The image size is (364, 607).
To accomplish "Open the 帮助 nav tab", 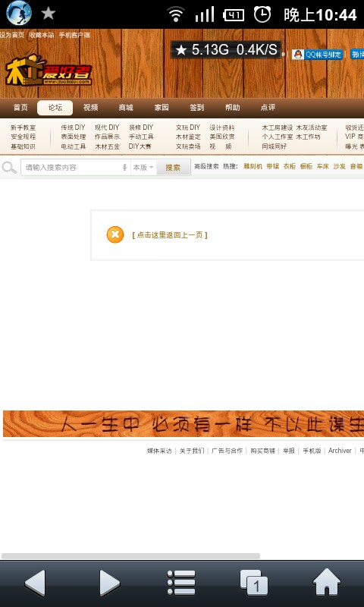I will tap(233, 108).
